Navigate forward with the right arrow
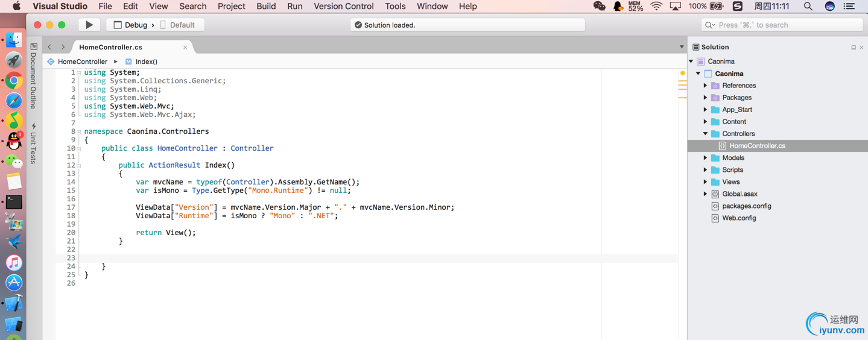The image size is (868, 340). click(x=63, y=47)
